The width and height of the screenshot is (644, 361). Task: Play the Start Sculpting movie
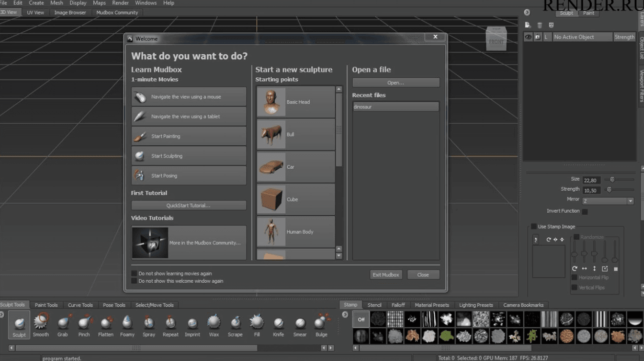189,156
